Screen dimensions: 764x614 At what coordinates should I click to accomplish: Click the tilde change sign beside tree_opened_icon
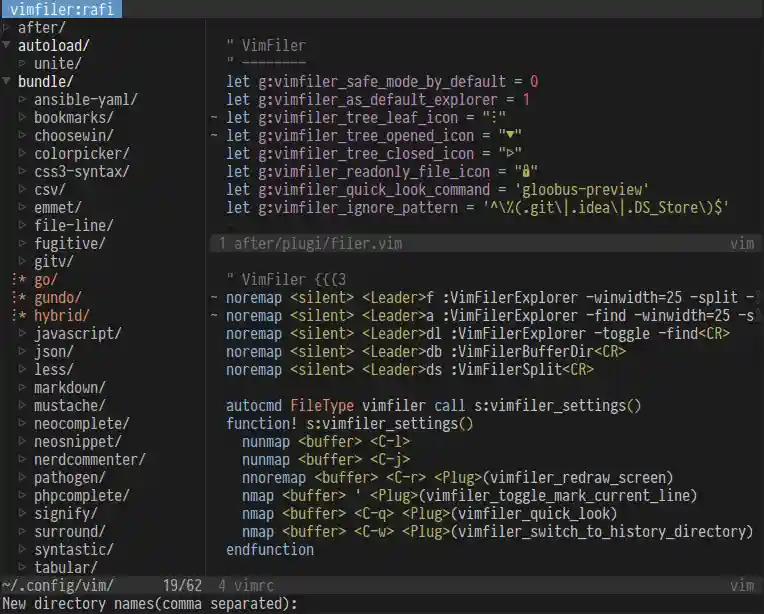214,135
